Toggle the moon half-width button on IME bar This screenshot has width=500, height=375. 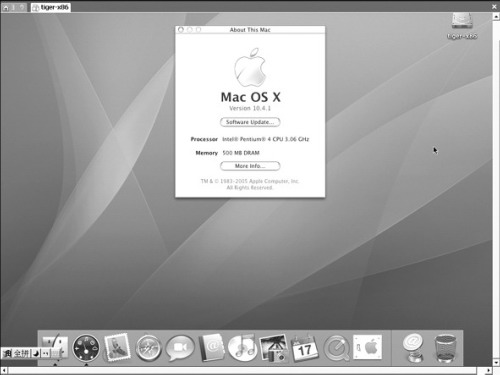tap(36, 353)
